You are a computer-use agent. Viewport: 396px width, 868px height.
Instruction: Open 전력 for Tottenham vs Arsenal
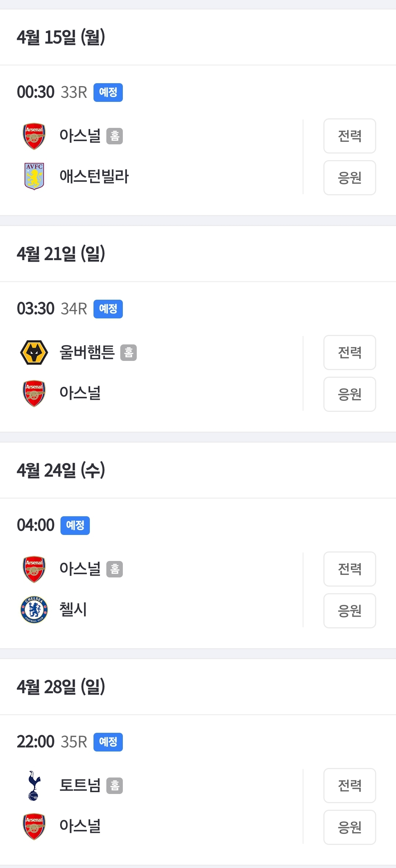(349, 786)
